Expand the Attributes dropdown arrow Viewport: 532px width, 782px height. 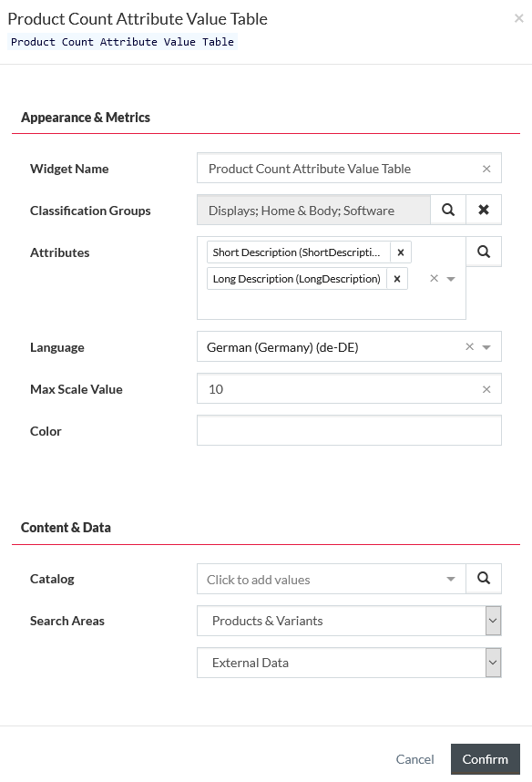pos(451,279)
